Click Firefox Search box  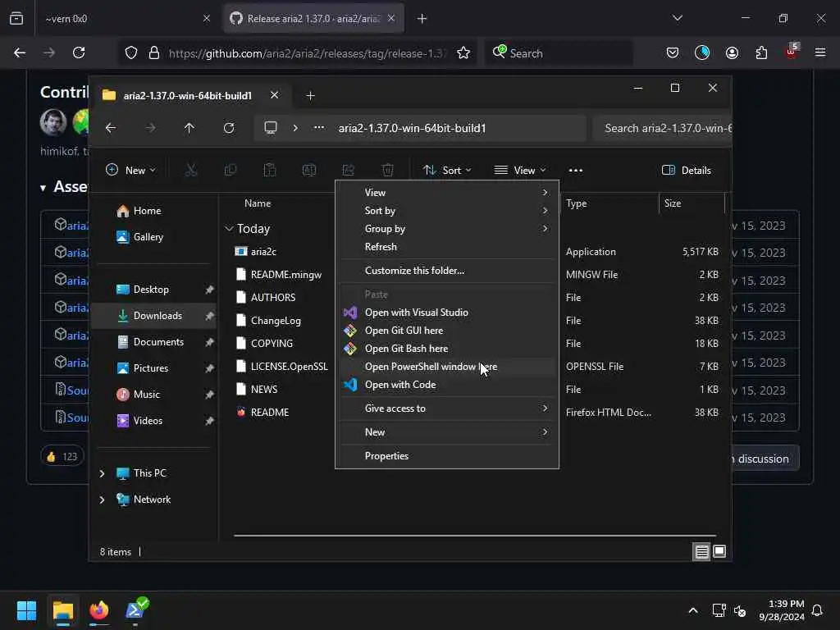(559, 53)
